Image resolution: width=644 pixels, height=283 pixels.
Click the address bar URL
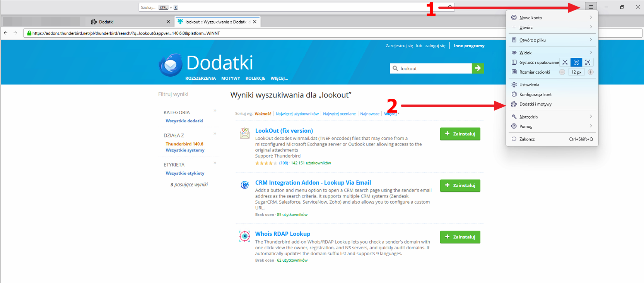[126, 33]
